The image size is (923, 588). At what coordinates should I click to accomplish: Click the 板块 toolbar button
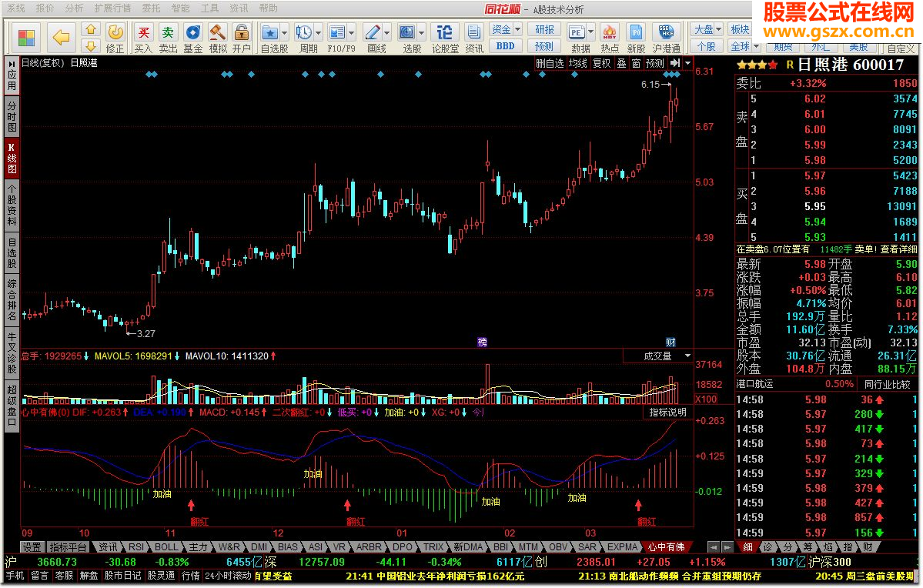[x=740, y=28]
